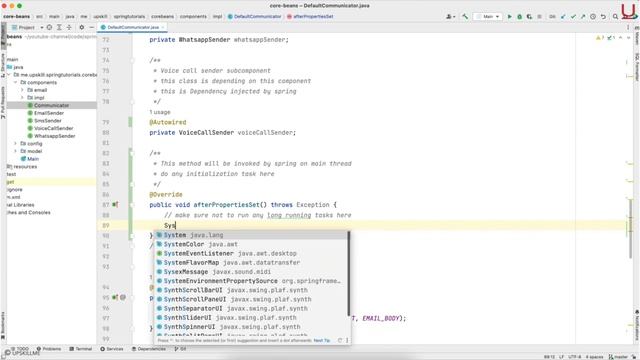Open editor tabs more options icon
640x360 pixels.
[x=628, y=27]
